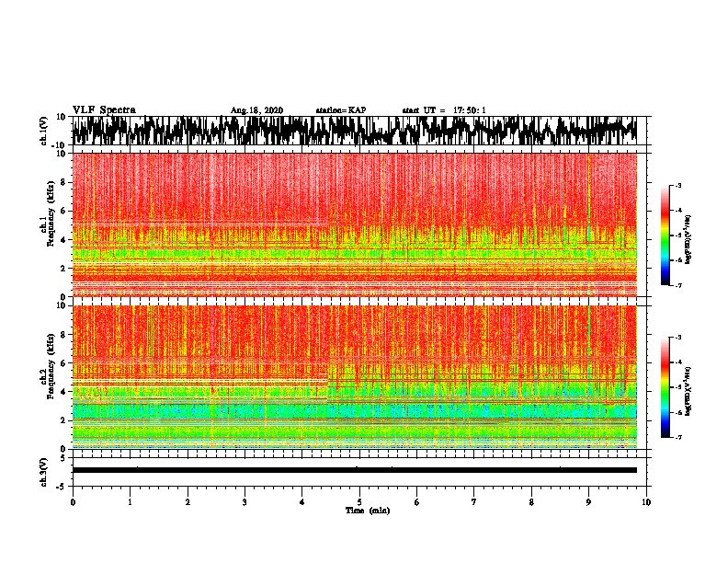Click the ch.2 spectrogram color scale bar
The image size is (728, 563).
click(665, 387)
